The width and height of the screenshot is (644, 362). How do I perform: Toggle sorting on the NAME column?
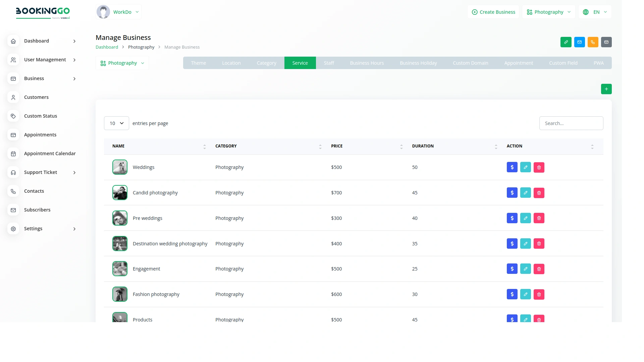tap(204, 146)
